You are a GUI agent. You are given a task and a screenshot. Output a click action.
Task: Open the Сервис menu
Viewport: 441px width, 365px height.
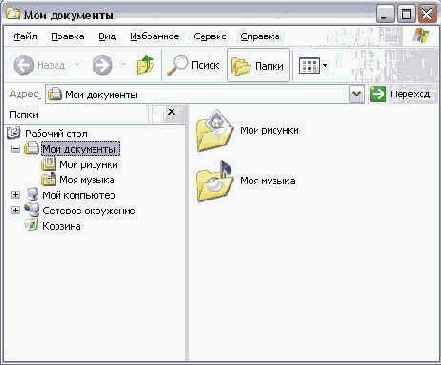click(x=210, y=36)
